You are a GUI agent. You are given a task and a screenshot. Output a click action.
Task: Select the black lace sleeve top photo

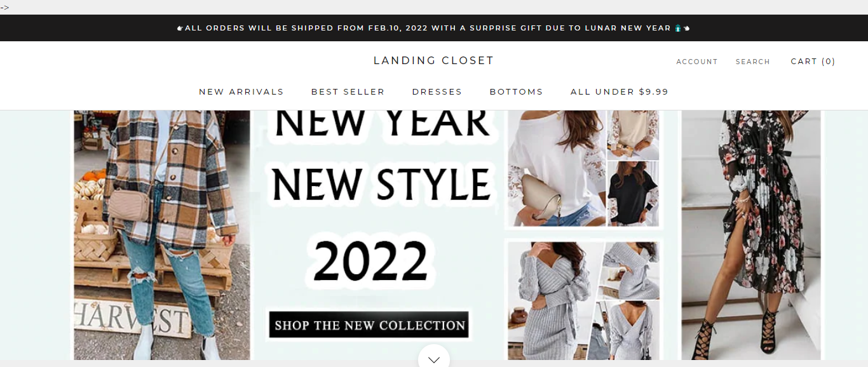coord(633,194)
